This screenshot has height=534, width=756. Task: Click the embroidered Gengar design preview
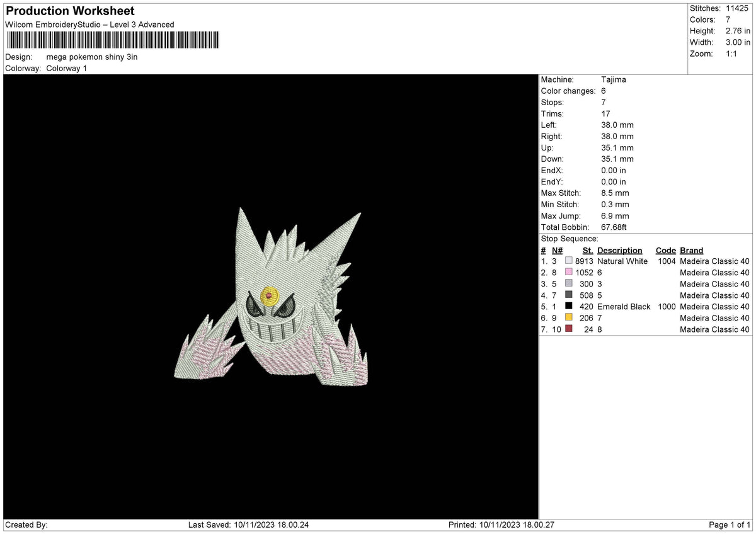click(x=271, y=296)
